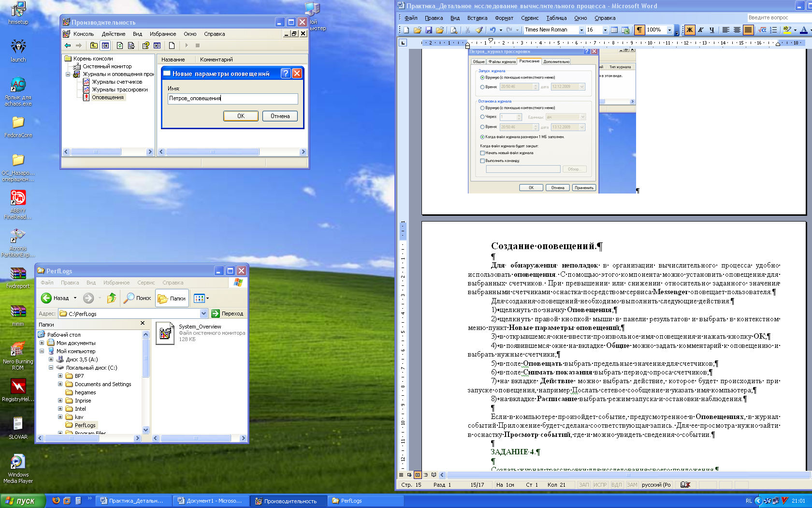Screen dimensions: 812x508
Task: Click the Имя text field in dialog
Action: (232, 98)
